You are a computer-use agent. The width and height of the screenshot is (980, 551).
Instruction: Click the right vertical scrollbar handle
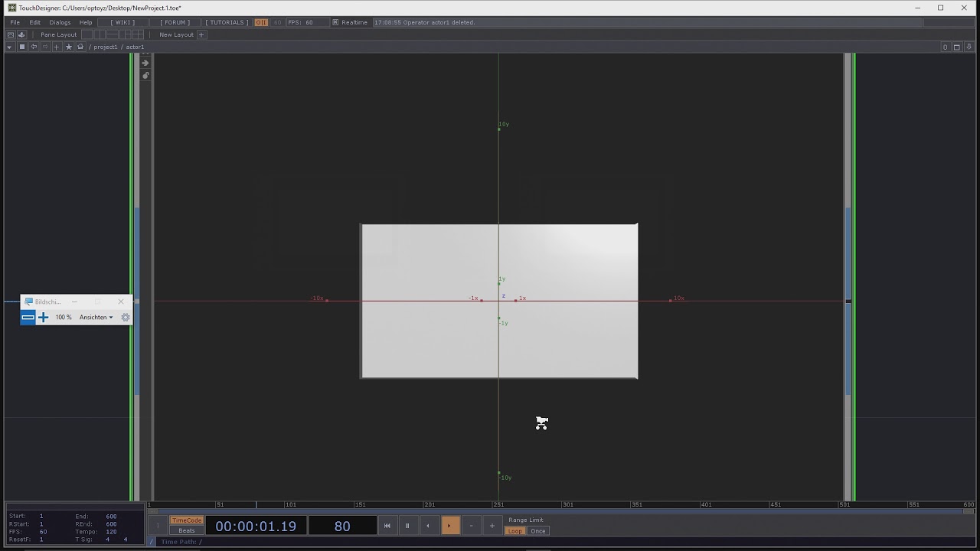(848, 301)
